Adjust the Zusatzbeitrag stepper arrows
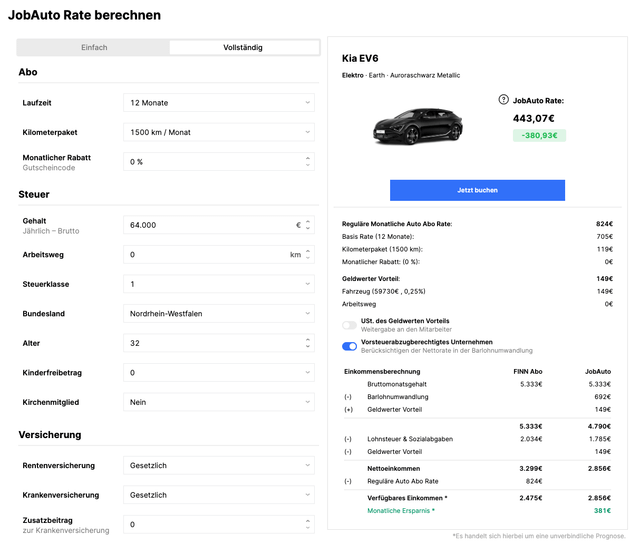 [x=308, y=524]
